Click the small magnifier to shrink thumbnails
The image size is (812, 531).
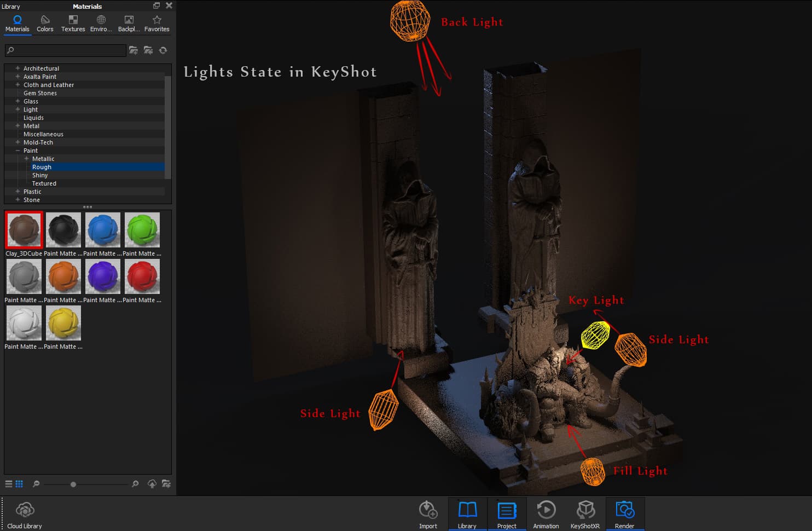pos(36,484)
